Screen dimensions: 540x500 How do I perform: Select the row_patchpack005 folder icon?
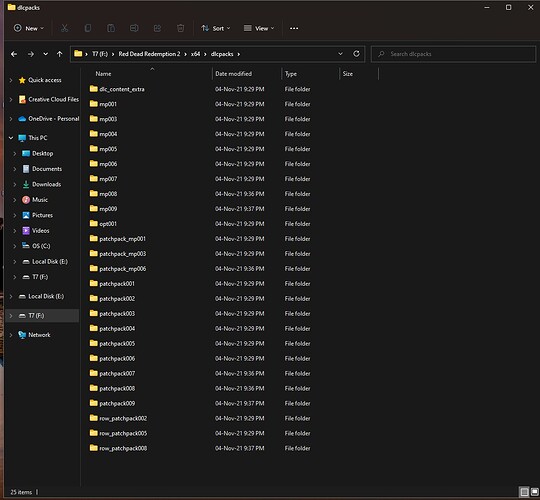click(x=93, y=433)
